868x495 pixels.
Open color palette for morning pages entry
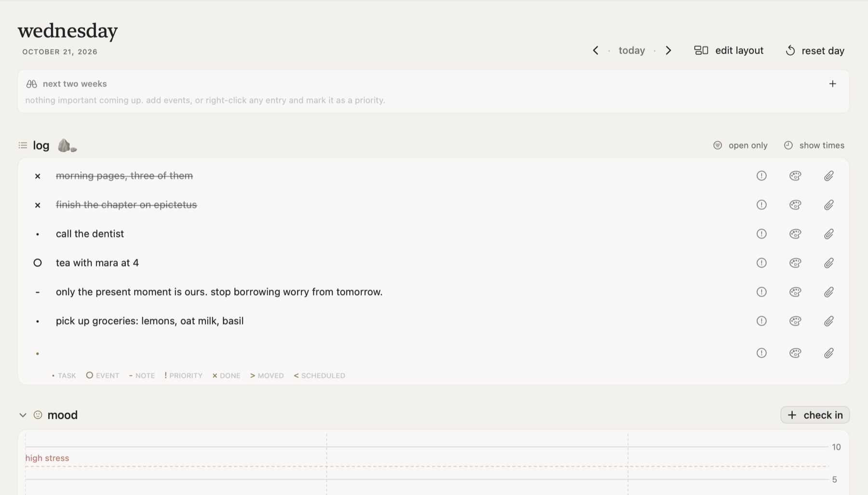[795, 176]
